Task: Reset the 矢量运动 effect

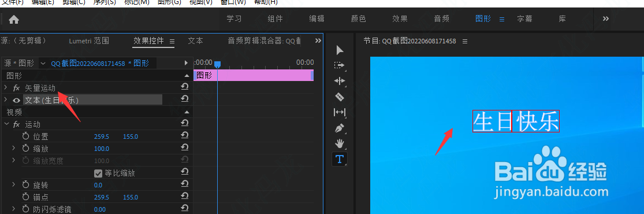Action: coord(185,87)
